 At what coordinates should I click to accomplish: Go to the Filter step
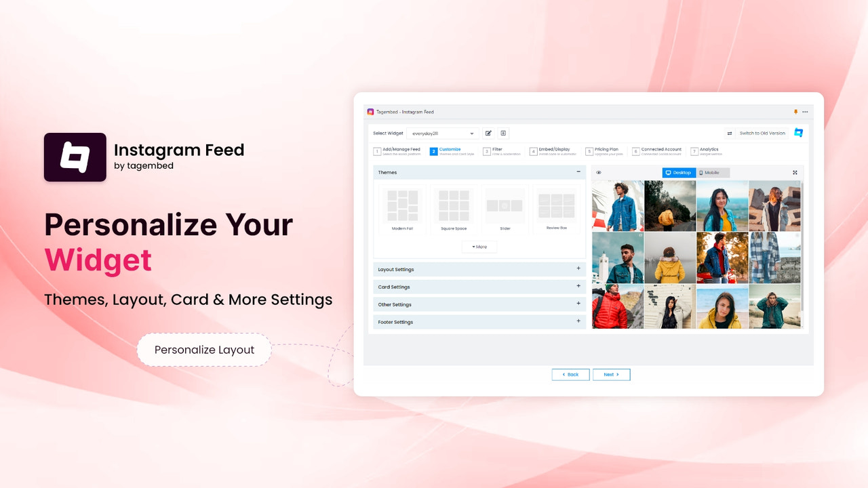pos(495,150)
